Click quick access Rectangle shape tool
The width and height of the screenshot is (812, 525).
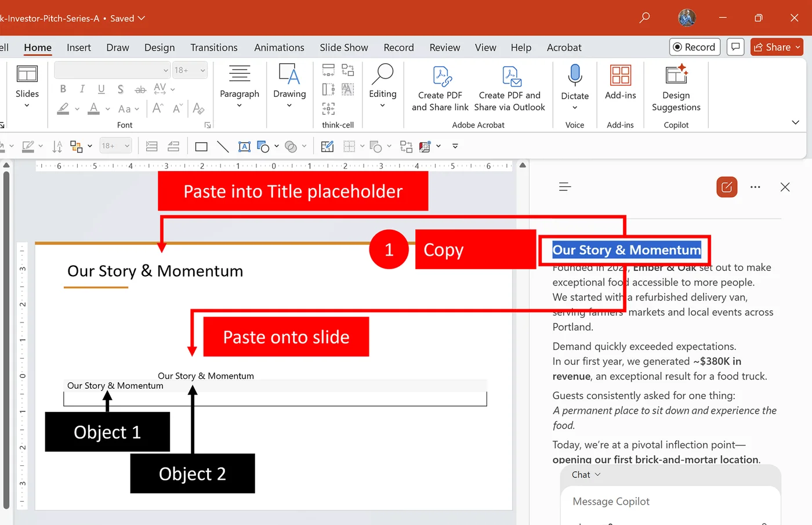coord(201,147)
